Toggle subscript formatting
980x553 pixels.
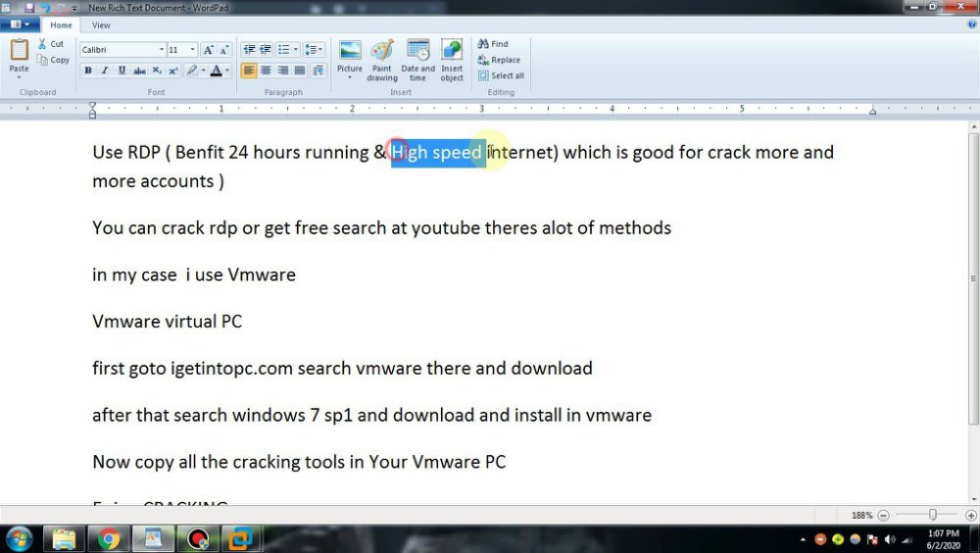pyautogui.click(x=156, y=70)
